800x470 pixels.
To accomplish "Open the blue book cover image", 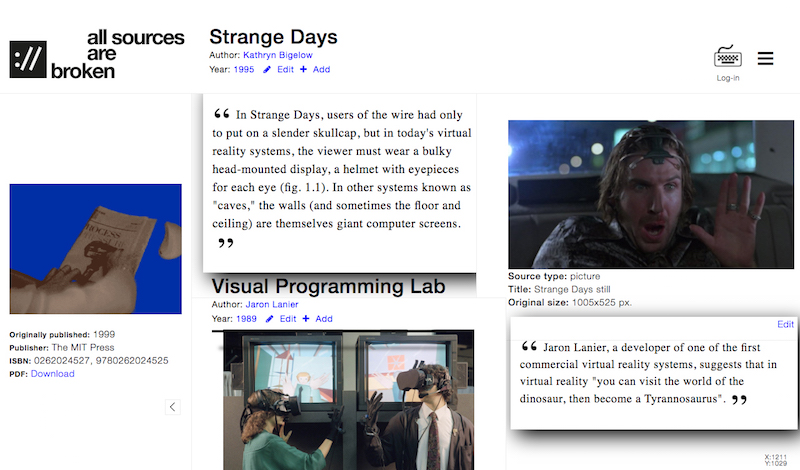I will click(x=95, y=249).
